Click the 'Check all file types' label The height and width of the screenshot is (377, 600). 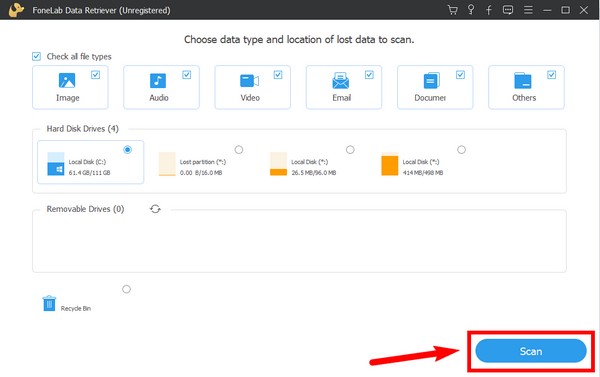79,57
